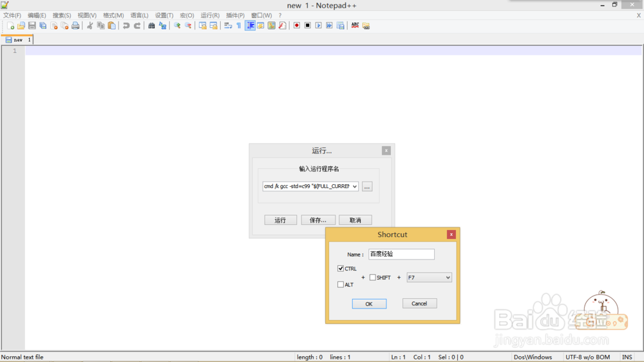The height and width of the screenshot is (362, 644).
Task: Click the ... browse button
Action: pos(367,187)
